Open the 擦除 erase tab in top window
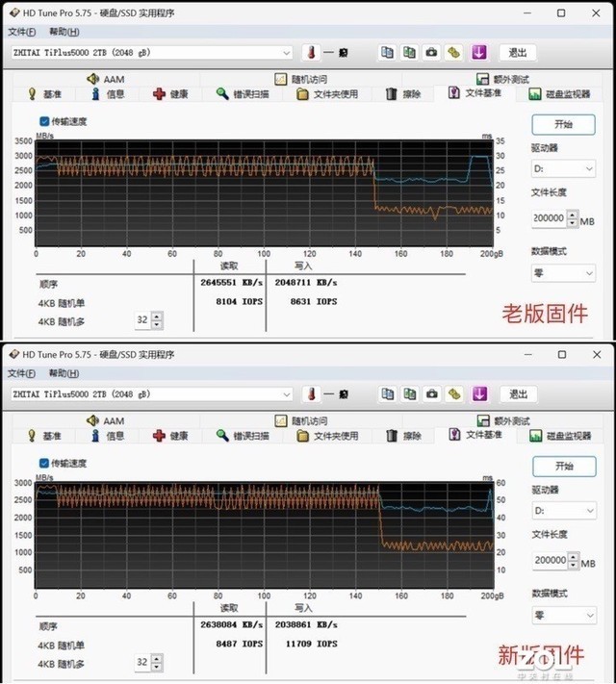The width and height of the screenshot is (616, 684). 403,93
